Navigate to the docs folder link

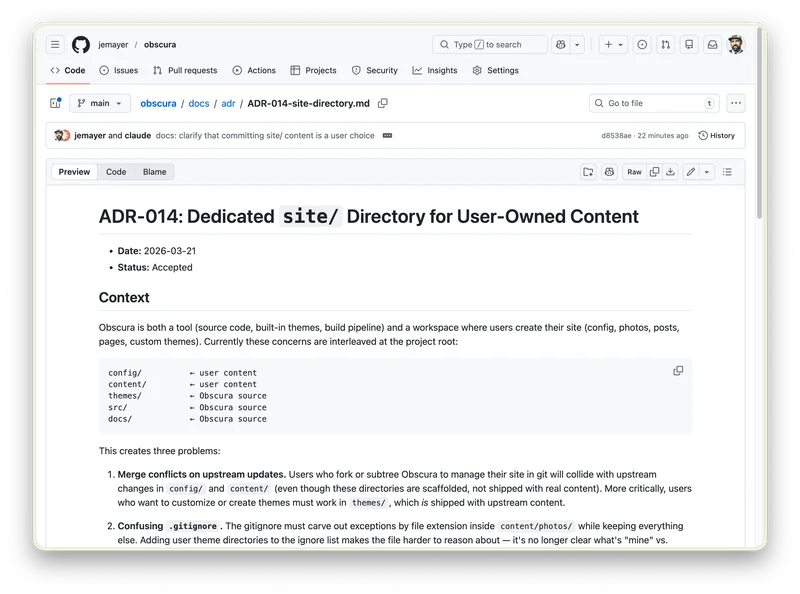click(x=199, y=103)
